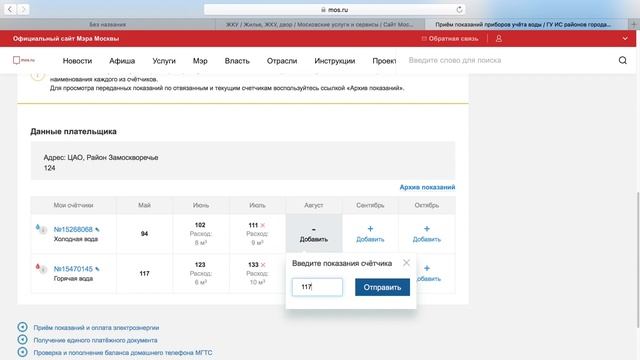Click the arrow icon beside МГТС balance link
Image resolution: width=640 pixels, height=360 pixels.
[x=22, y=352]
